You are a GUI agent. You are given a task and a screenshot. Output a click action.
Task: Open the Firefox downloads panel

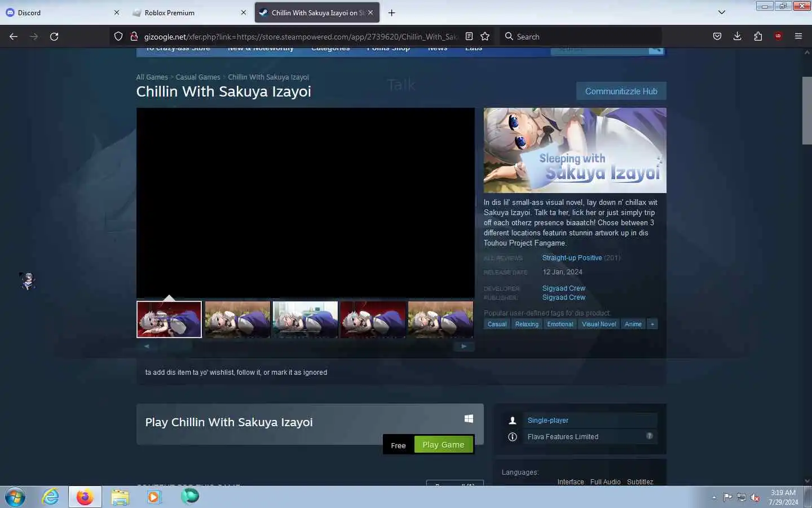738,37
